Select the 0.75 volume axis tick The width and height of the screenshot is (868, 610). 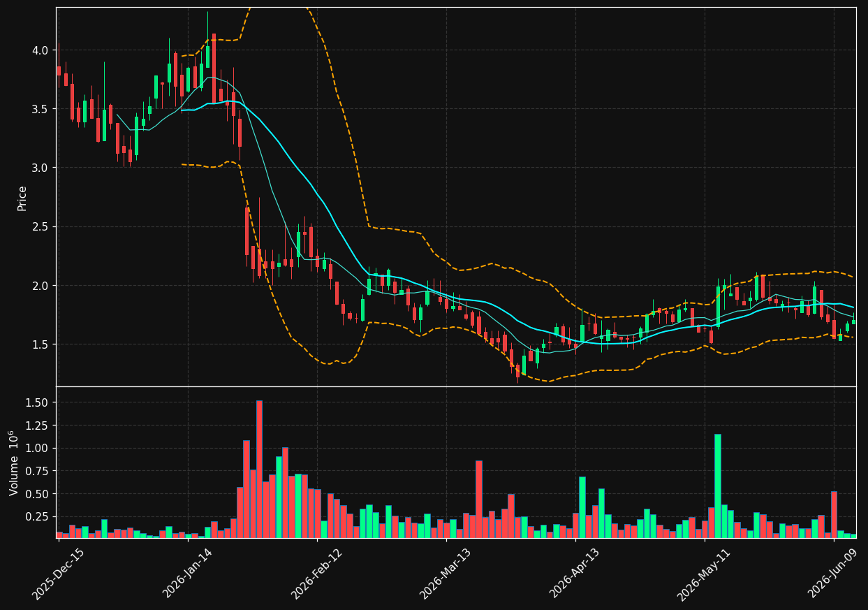pos(37,471)
